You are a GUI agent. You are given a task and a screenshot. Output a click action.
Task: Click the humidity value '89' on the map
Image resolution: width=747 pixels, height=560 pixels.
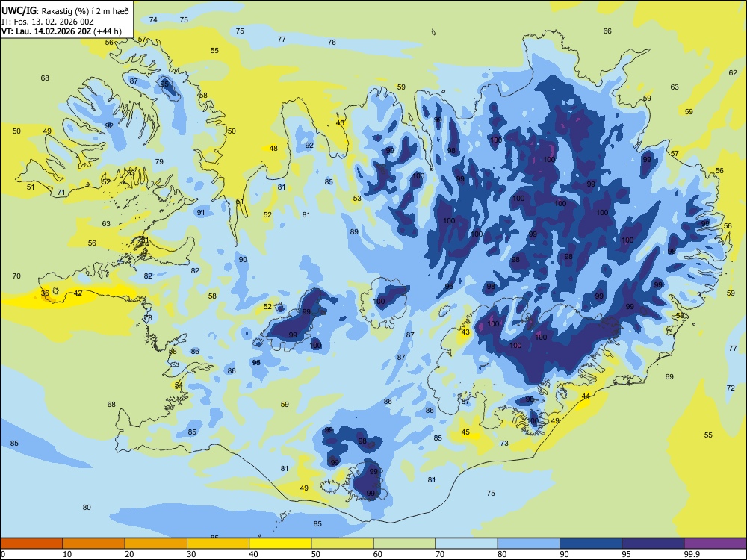(x=354, y=232)
